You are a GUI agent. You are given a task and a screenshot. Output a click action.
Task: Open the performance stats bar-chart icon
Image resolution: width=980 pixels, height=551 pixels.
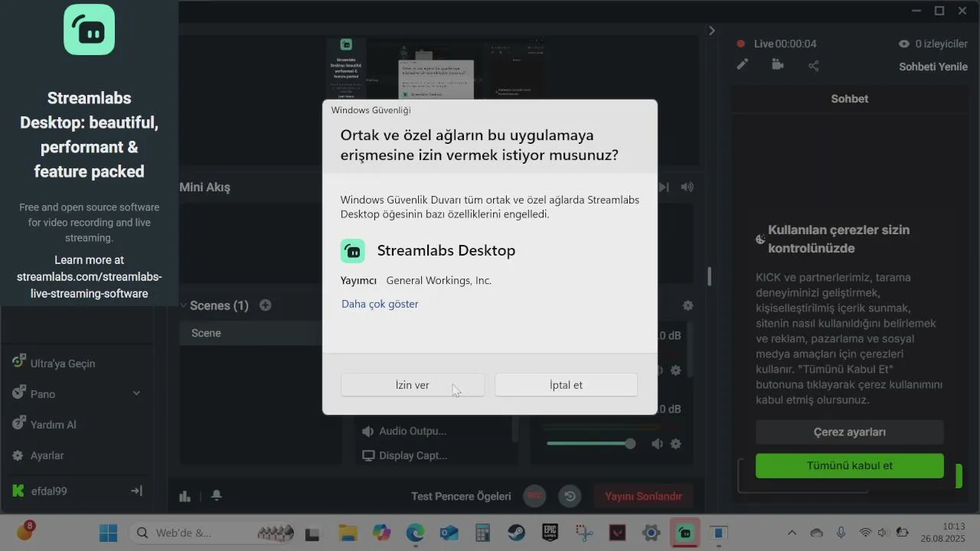[x=185, y=496]
